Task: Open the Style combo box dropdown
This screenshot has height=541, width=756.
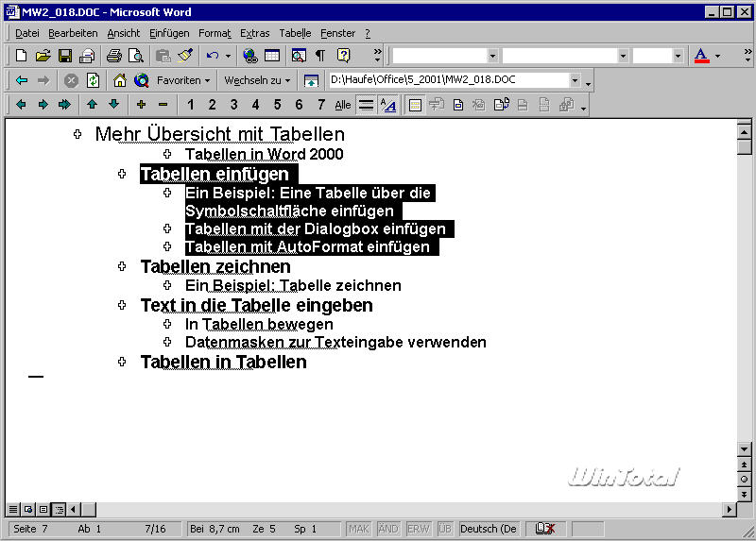Action: click(492, 57)
